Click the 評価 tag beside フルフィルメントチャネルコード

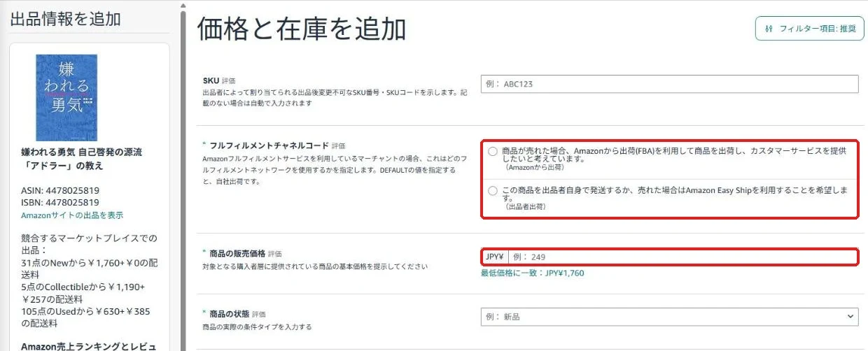click(x=339, y=146)
